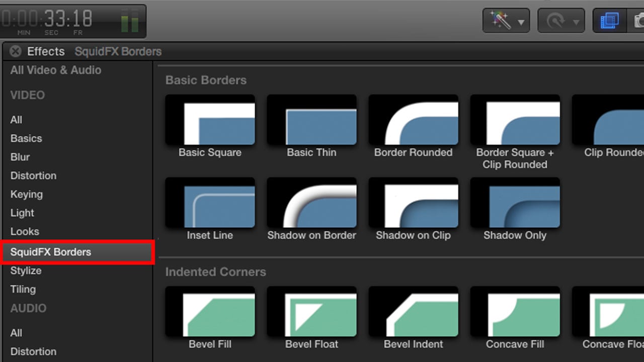Toggle the clips media browser icon
Viewport: 644px width, 362px height.
click(x=609, y=21)
